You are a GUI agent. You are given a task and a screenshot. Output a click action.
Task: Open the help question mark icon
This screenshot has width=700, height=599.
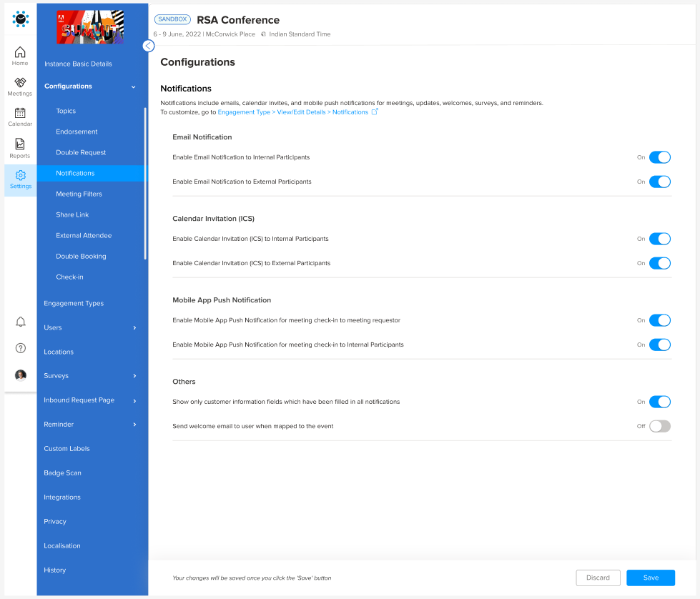coord(21,348)
